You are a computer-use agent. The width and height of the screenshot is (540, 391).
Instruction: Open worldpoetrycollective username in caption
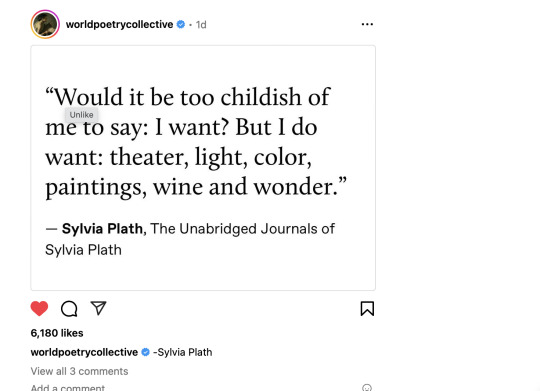tap(84, 352)
